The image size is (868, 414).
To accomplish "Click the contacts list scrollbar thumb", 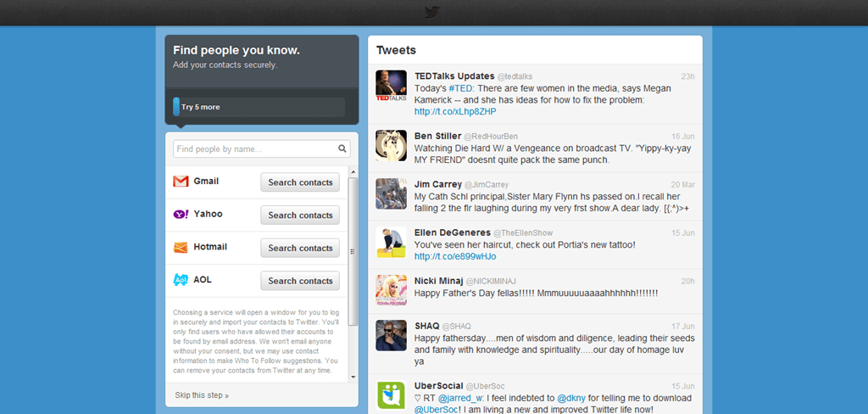I will pos(353,251).
